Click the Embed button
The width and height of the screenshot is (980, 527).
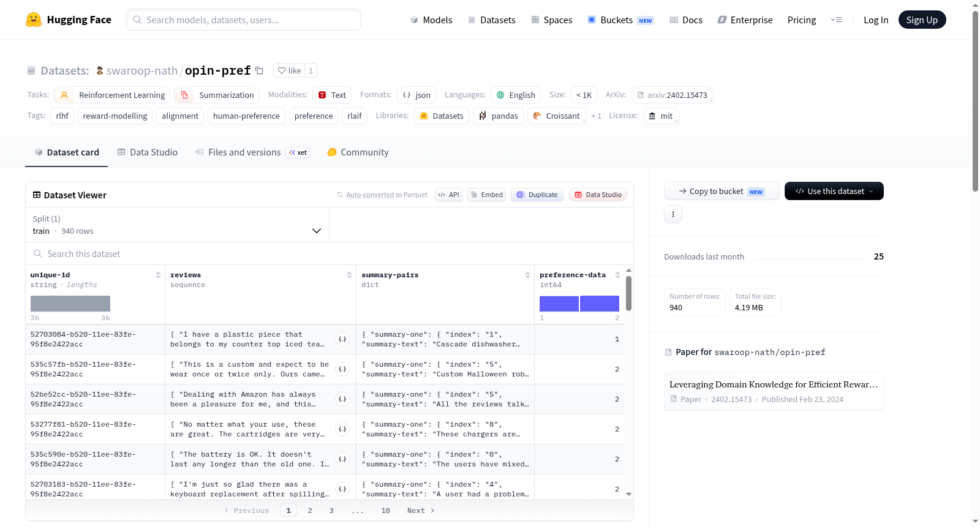click(x=486, y=195)
